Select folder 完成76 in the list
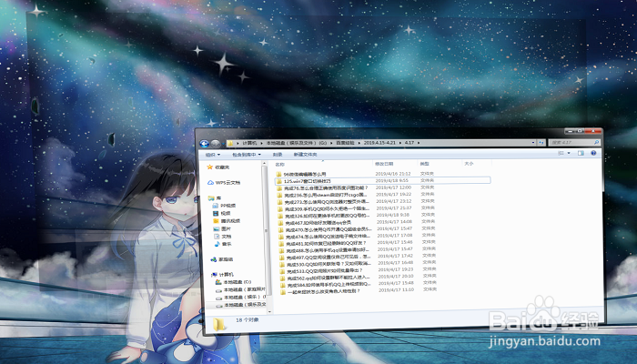The height and width of the screenshot is (364, 637). pos(323,188)
